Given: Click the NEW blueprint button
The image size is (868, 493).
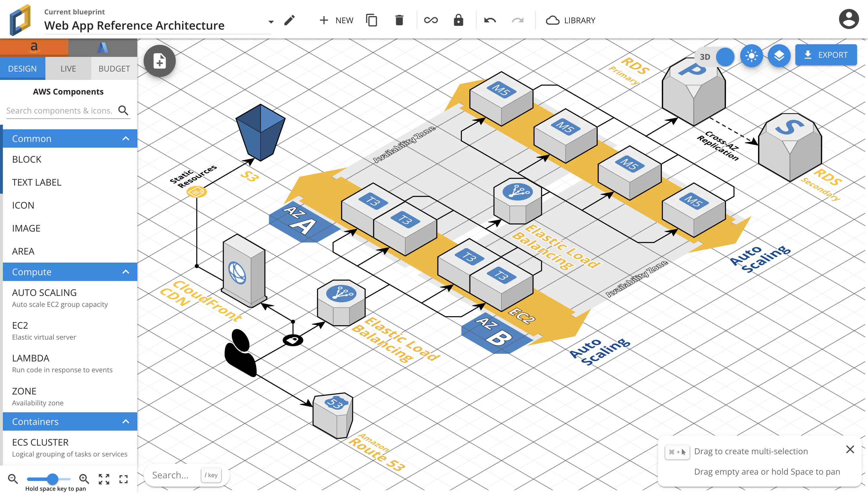Looking at the screenshot, I should (336, 20).
